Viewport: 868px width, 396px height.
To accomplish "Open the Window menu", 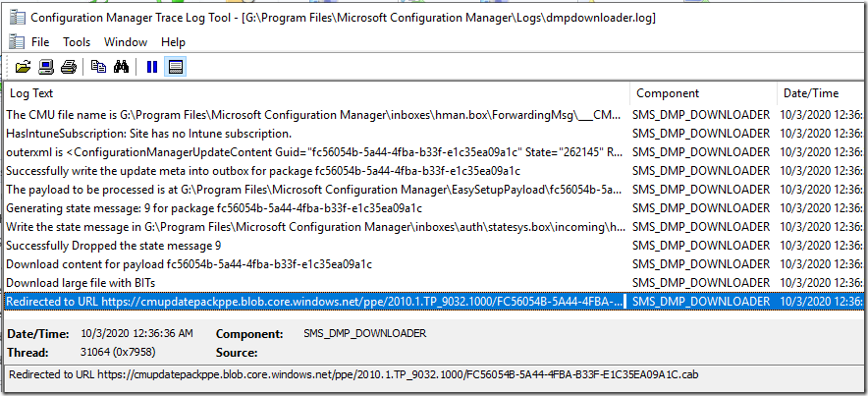I will coord(126,42).
